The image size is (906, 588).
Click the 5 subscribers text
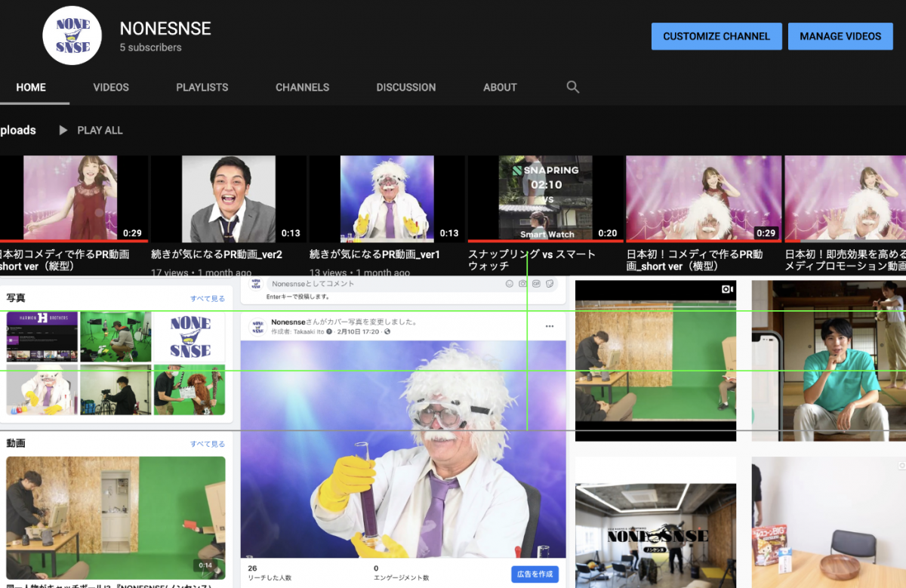tap(151, 48)
